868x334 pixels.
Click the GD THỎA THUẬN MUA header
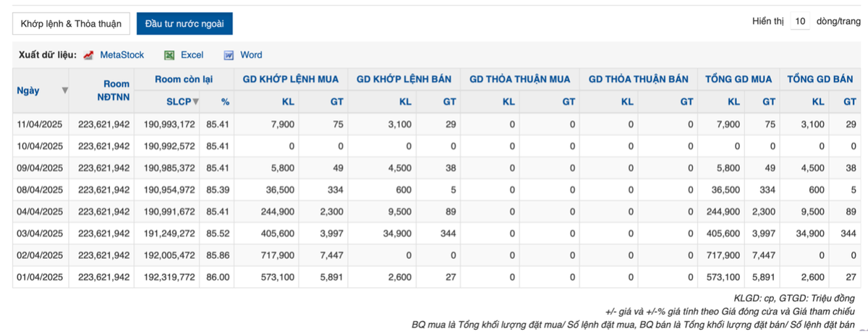click(x=519, y=79)
